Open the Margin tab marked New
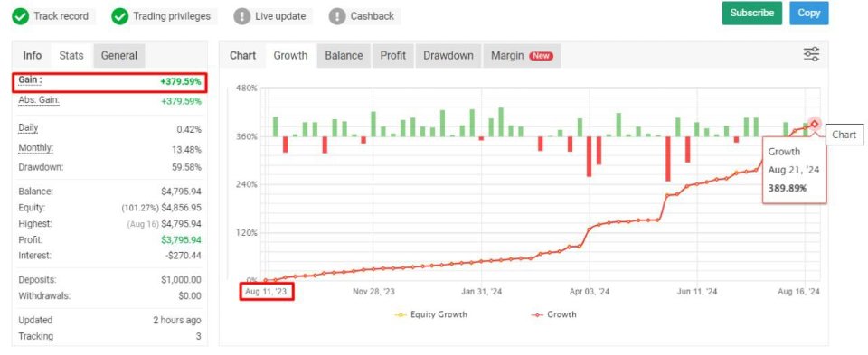Screen dimensions: 868x355 [522, 55]
